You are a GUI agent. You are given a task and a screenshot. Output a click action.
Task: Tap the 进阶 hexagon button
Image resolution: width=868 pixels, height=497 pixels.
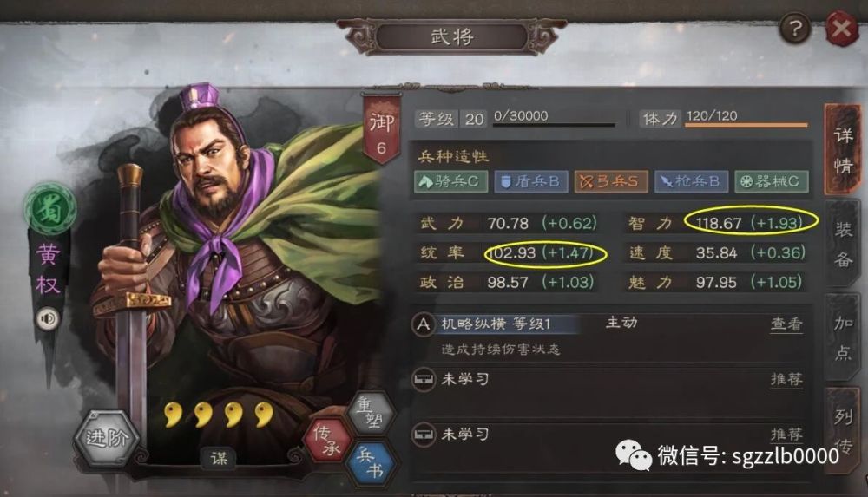coord(108,438)
